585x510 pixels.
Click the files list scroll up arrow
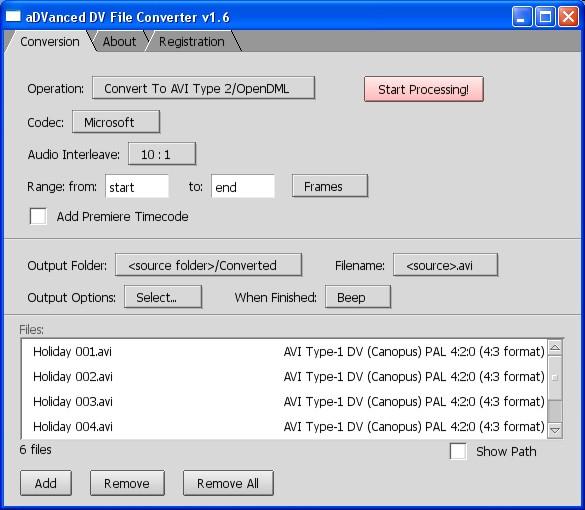tap(555, 348)
